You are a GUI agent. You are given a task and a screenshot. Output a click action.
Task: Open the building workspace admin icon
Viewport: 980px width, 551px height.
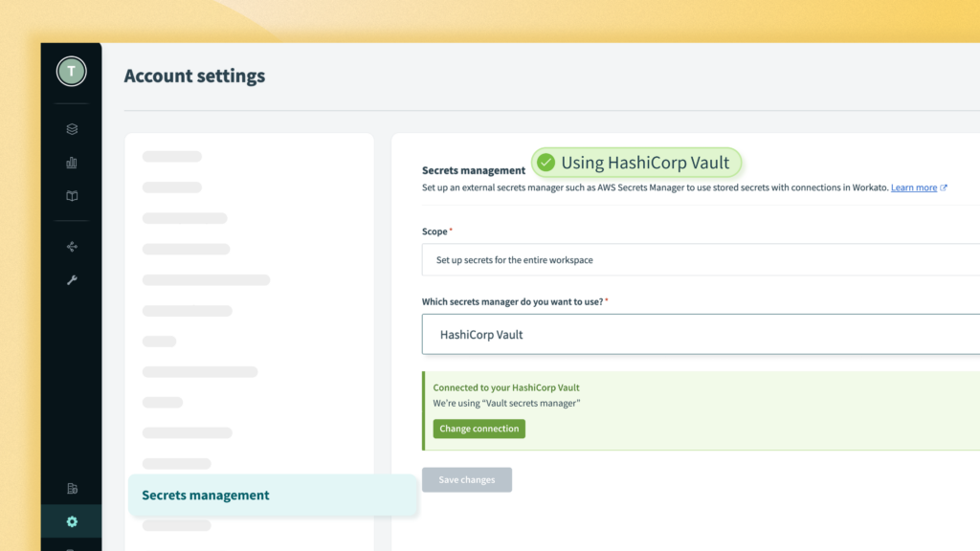click(x=72, y=489)
